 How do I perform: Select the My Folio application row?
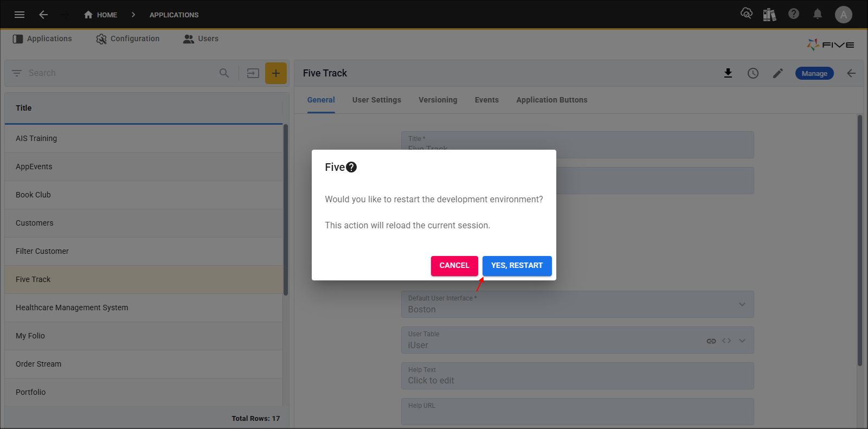point(144,336)
